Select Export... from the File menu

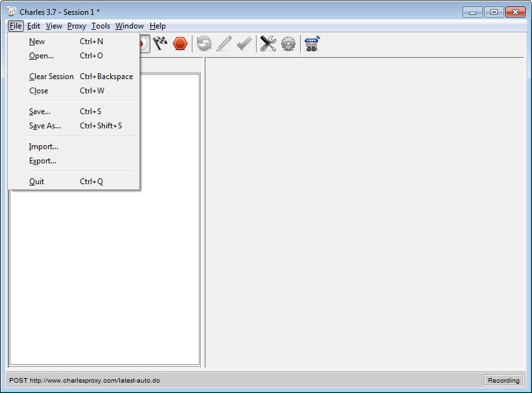point(74,161)
